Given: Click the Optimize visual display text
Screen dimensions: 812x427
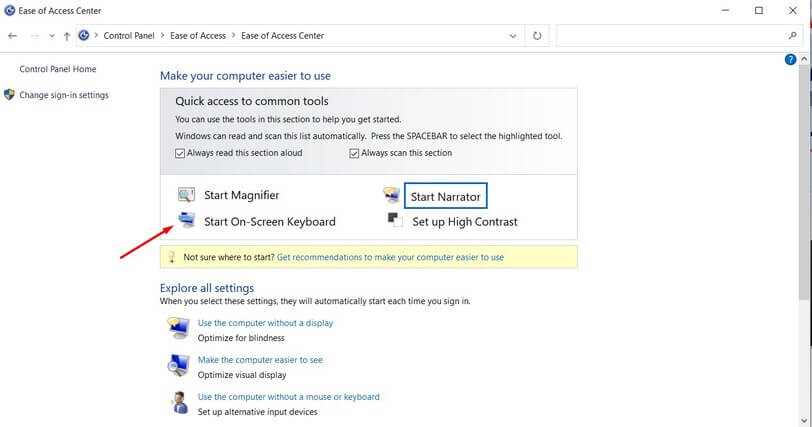Looking at the screenshot, I should point(242,375).
